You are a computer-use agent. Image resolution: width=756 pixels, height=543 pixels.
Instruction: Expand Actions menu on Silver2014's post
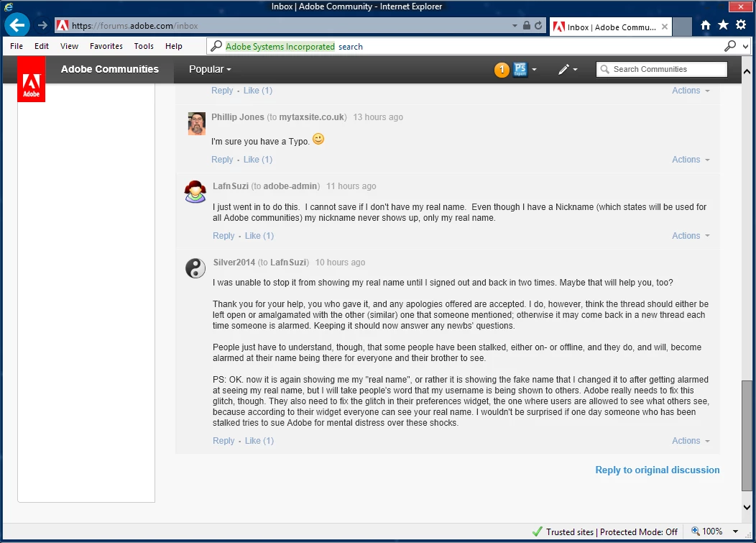691,441
